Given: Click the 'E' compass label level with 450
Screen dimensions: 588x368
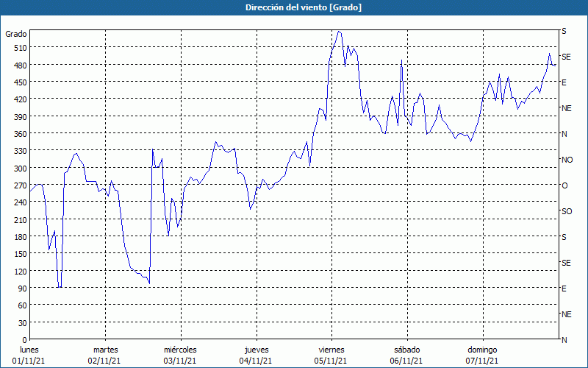Looking at the screenshot, I should (564, 82).
